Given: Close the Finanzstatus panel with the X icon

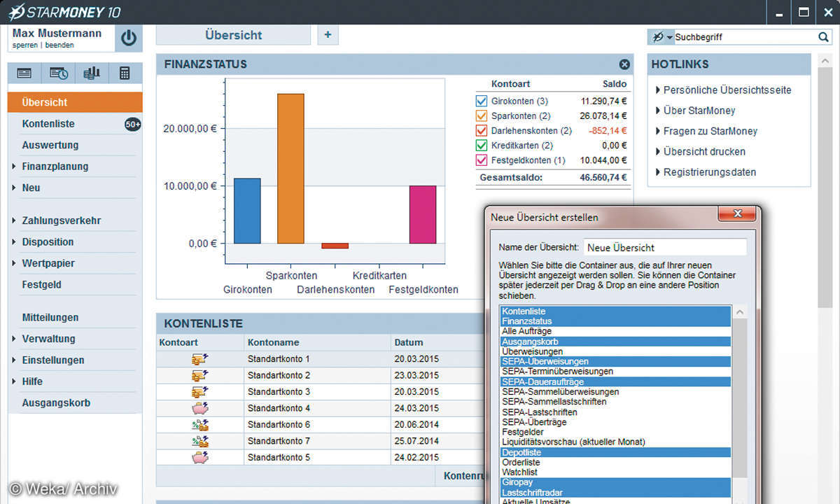Looking at the screenshot, I should pos(624,64).
